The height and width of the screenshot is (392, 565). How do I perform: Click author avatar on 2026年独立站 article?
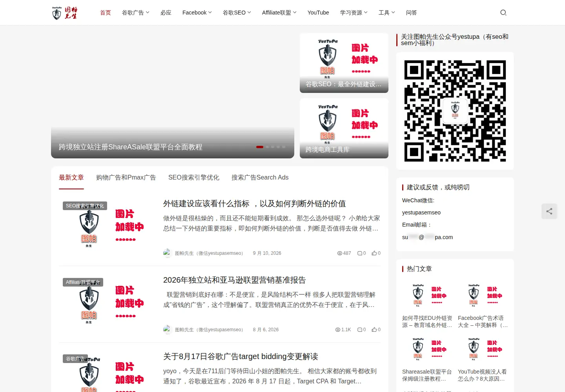tap(168, 330)
